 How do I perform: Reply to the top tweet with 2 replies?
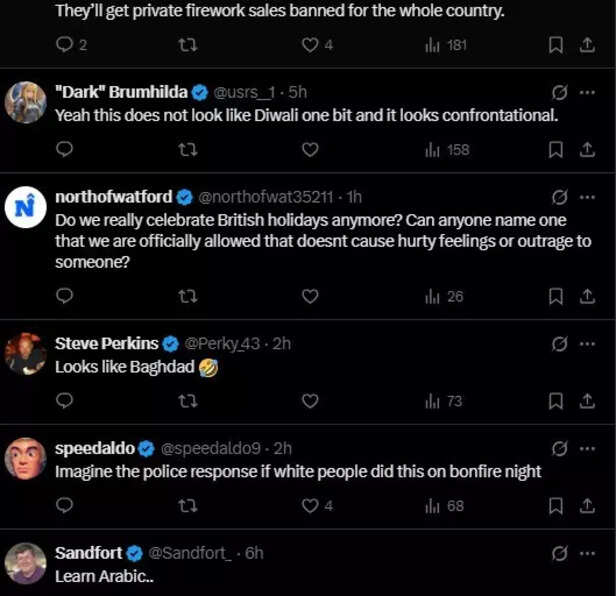(65, 45)
